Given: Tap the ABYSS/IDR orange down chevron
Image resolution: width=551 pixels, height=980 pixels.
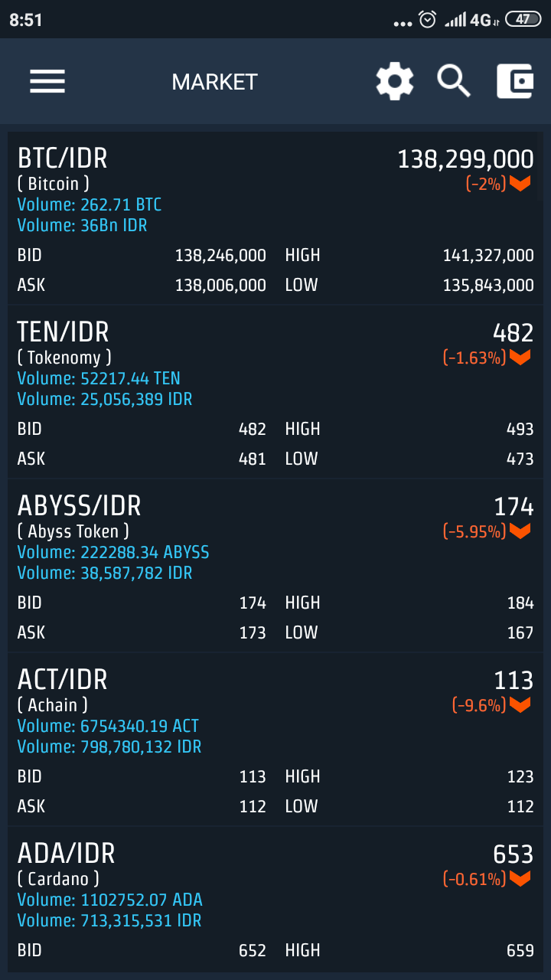Looking at the screenshot, I should [x=520, y=531].
